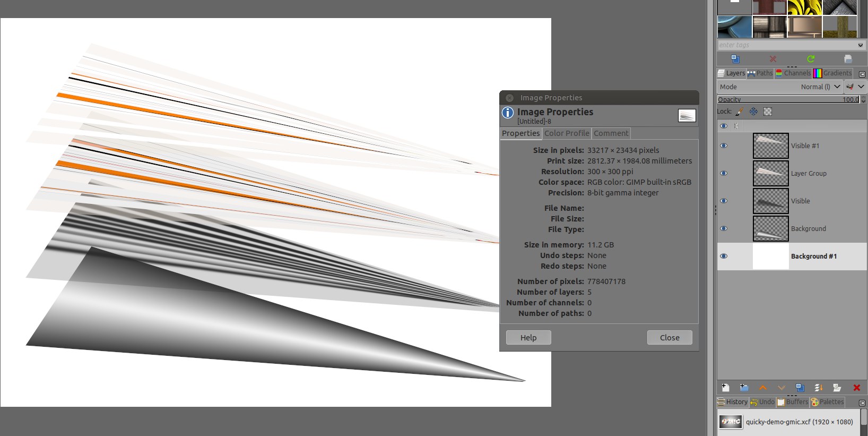This screenshot has width=868, height=436.
Task: Raise the layer with the orange up arrow
Action: tap(763, 388)
